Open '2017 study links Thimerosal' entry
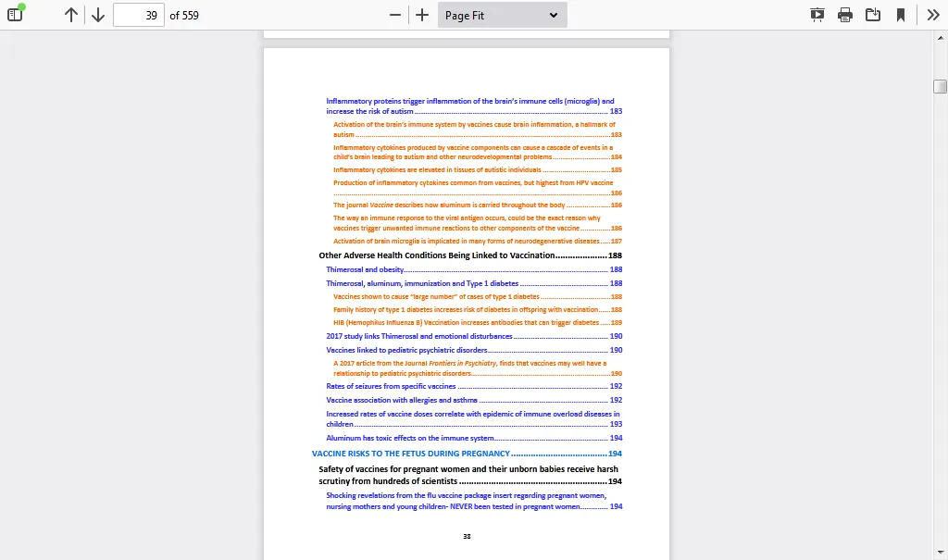This screenshot has width=948, height=560. click(x=474, y=336)
